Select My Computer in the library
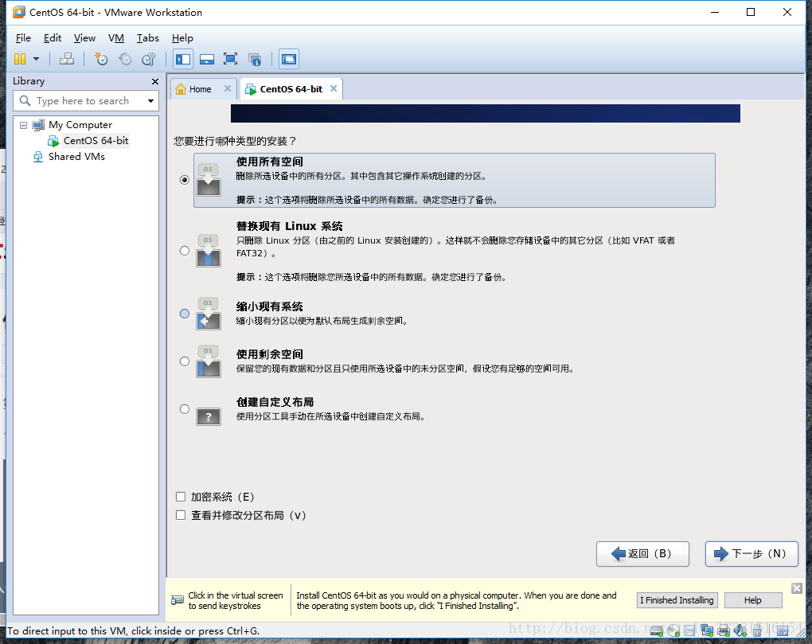Image resolution: width=812 pixels, height=644 pixels. pos(80,125)
